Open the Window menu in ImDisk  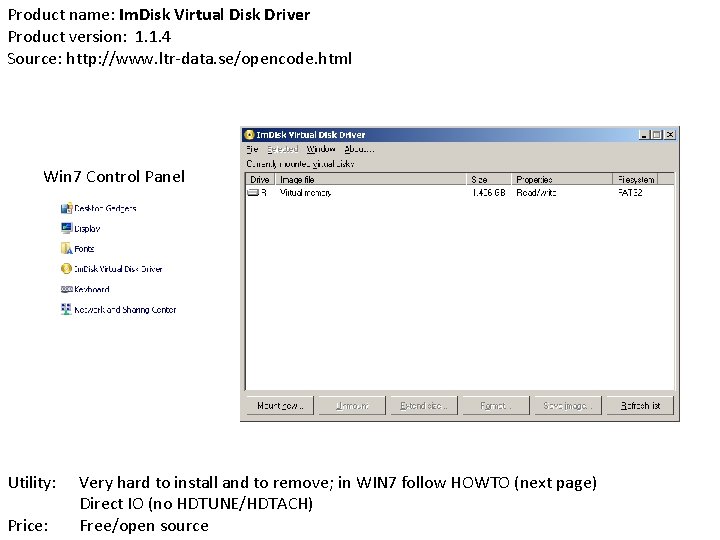click(x=321, y=149)
